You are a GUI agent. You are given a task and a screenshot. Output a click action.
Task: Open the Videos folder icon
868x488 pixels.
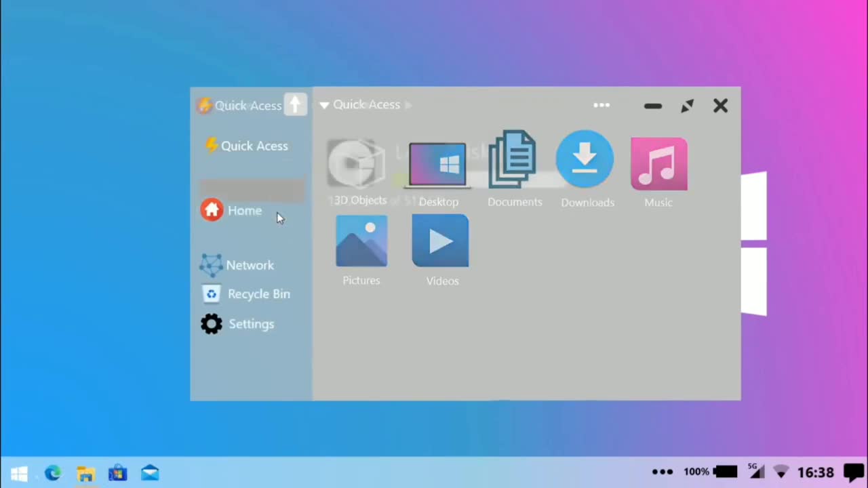tap(440, 241)
